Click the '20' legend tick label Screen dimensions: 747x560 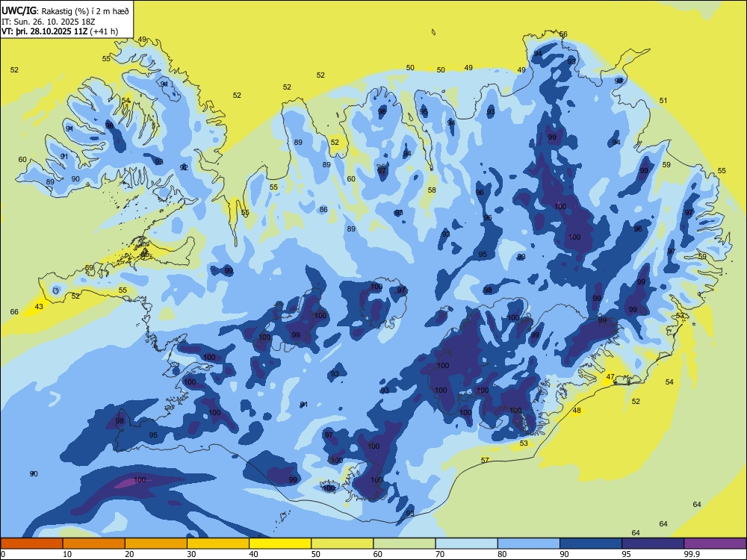[x=129, y=554]
